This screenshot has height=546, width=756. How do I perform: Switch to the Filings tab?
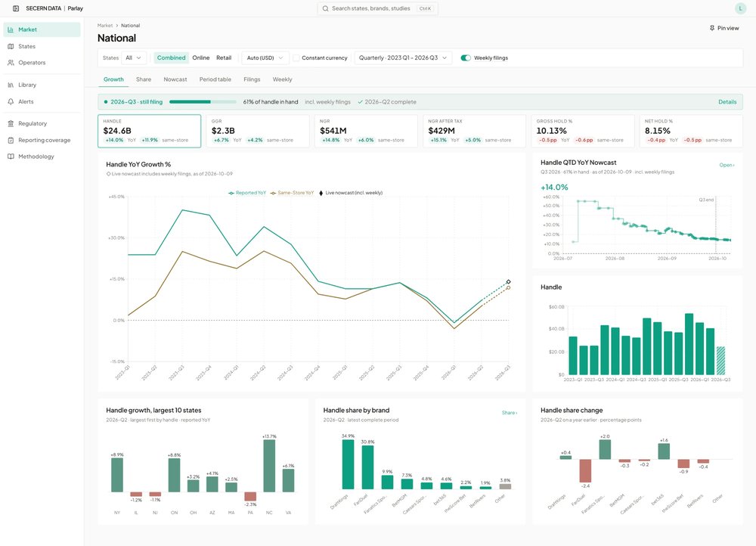(x=253, y=79)
